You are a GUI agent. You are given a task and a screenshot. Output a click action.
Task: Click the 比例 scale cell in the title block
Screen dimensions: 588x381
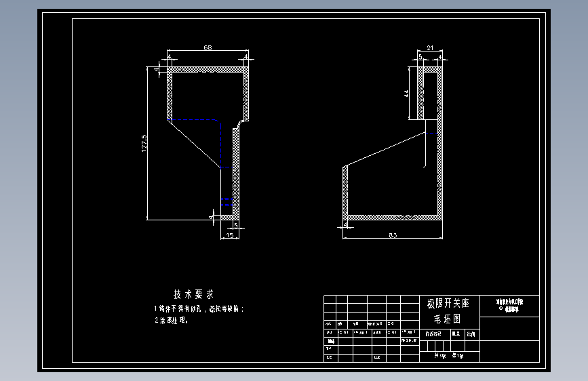click(471, 334)
